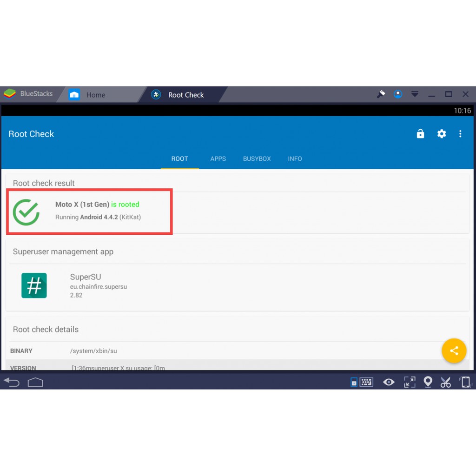The height and width of the screenshot is (476, 476).
Task: Click the /system/xbin/su binary path
Action: (x=93, y=351)
